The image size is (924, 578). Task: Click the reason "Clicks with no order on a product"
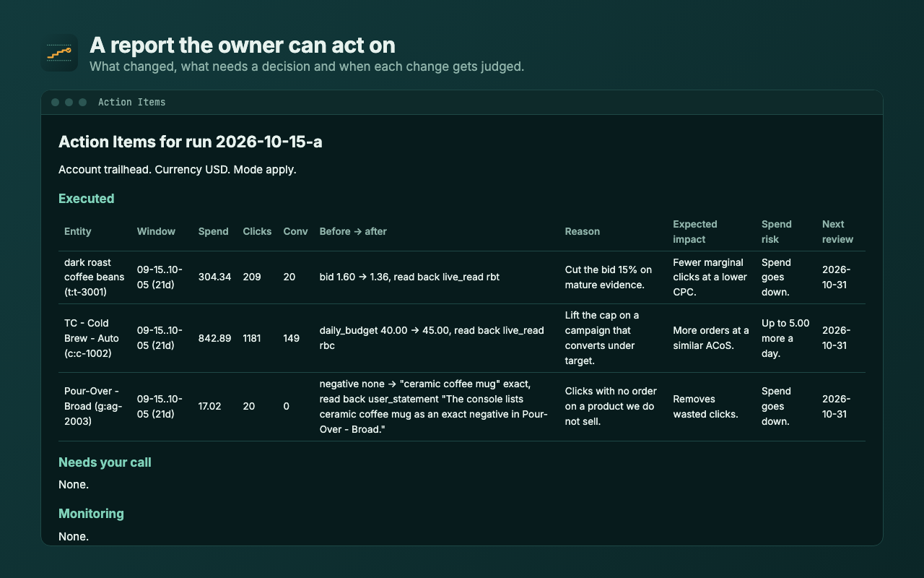(611, 406)
